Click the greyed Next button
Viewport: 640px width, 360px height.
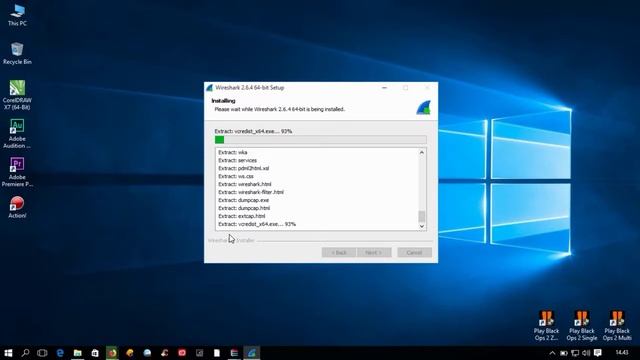coord(374,253)
